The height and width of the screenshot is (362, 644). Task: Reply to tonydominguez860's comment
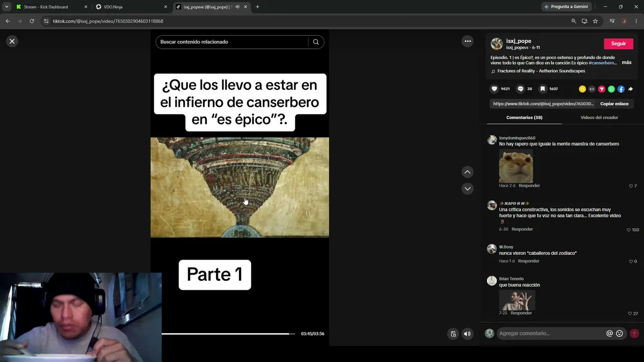coord(529,186)
